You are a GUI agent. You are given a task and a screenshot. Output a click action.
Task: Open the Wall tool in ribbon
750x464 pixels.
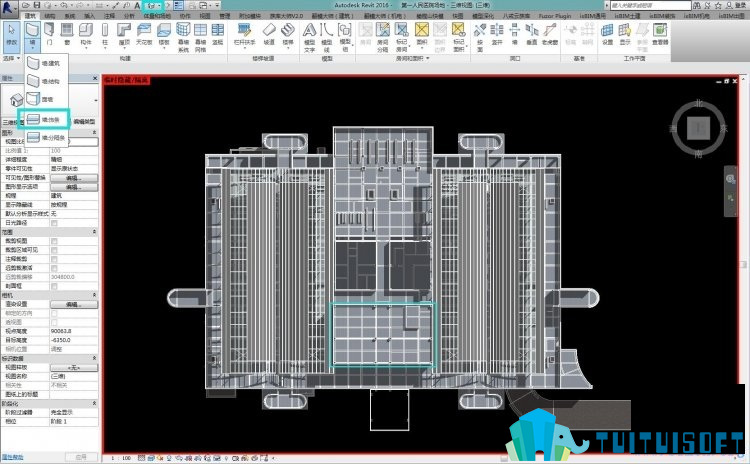(x=33, y=36)
